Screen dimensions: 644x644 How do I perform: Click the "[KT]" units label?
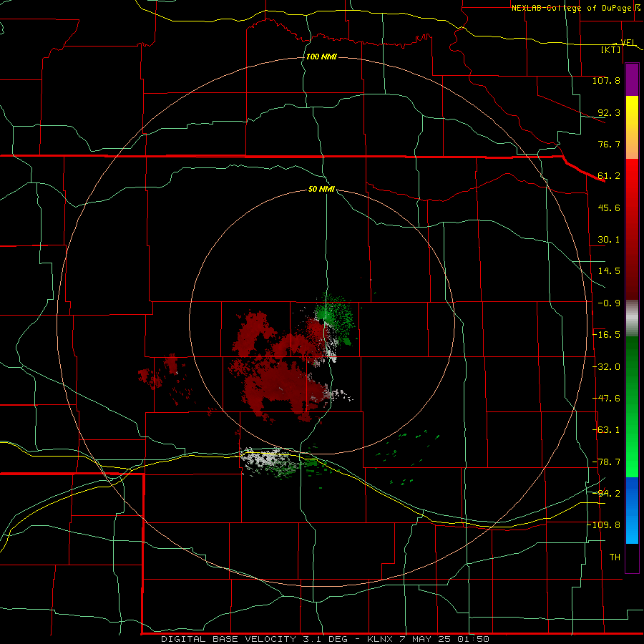pyautogui.click(x=610, y=49)
